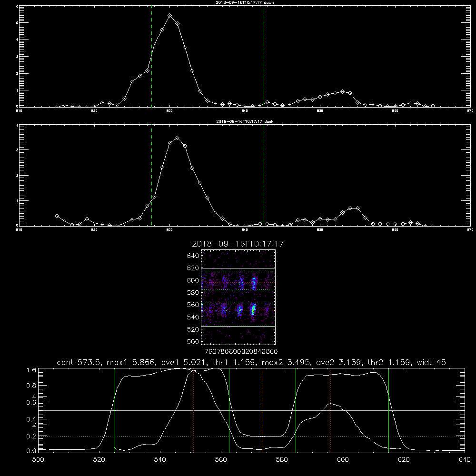Click the horizontal white midline in bottom plot
The height and width of the screenshot is (476, 476).
(x=252, y=410)
